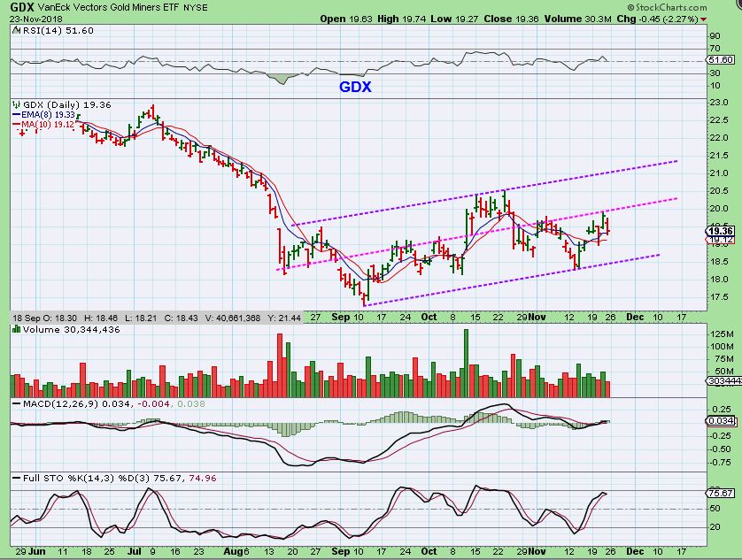Click "Jun" on the bottom date axis
The height and width of the screenshot is (560, 742).
[x=37, y=551]
